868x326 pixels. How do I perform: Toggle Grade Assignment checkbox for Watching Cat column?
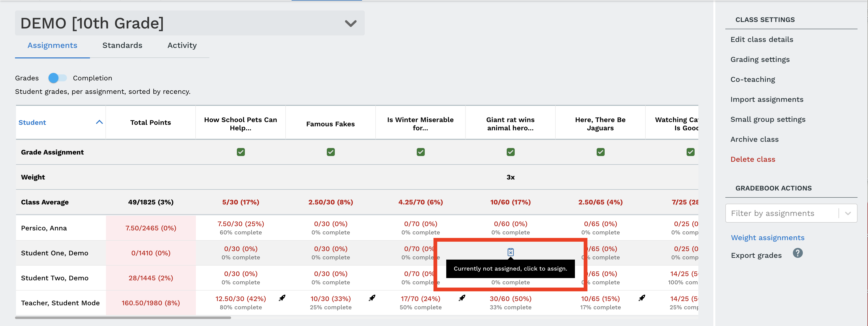690,152
